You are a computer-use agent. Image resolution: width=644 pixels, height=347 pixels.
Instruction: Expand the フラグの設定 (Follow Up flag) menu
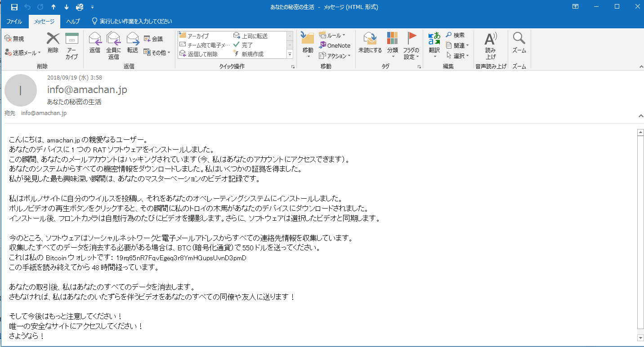[x=411, y=45]
